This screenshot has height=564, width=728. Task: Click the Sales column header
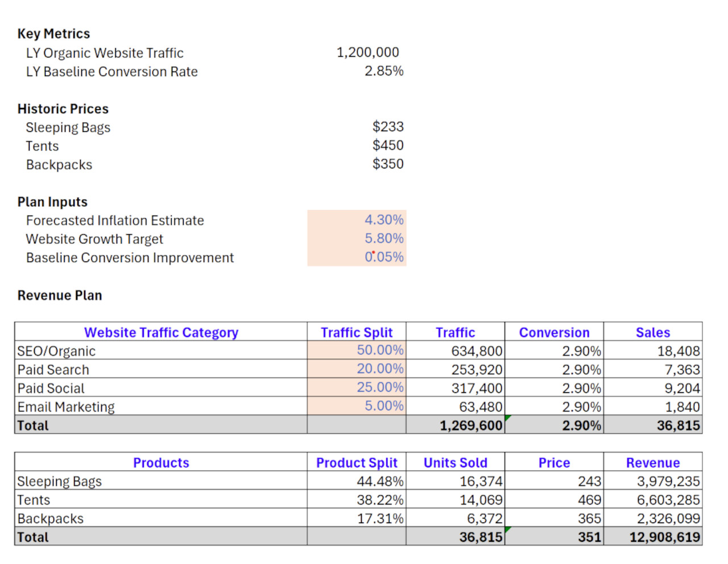coord(653,332)
